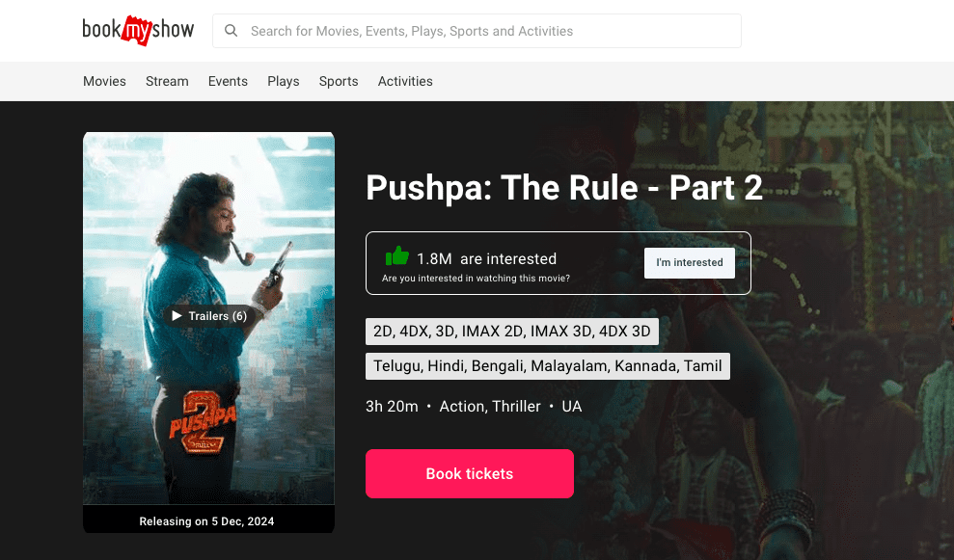Click the Book tickets button
The image size is (954, 560).
469,473
